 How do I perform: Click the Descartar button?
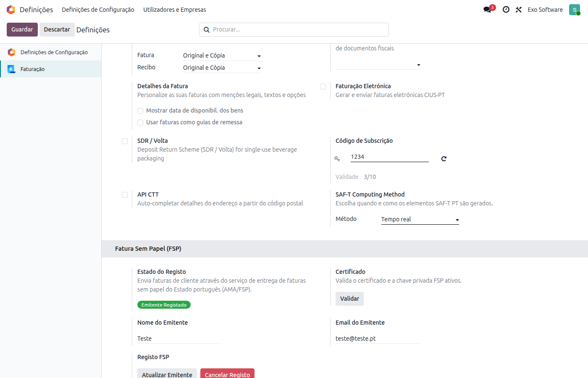[57, 29]
